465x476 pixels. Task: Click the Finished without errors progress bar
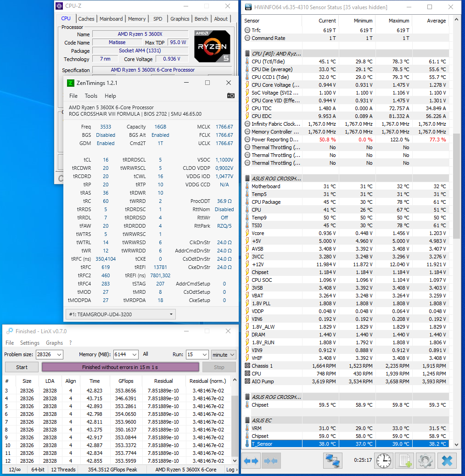120,367
